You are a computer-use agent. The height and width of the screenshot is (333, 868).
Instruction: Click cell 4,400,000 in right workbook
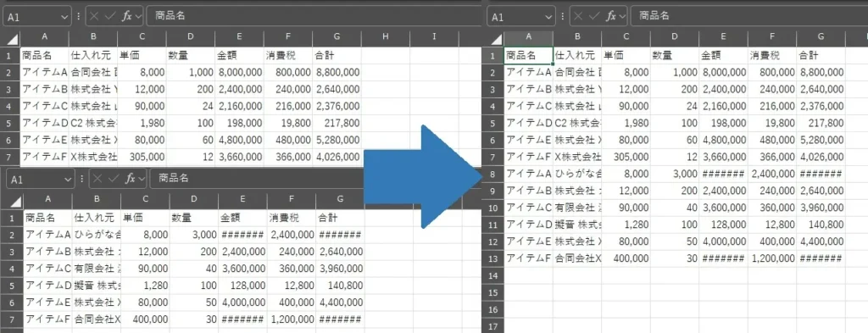(x=821, y=241)
